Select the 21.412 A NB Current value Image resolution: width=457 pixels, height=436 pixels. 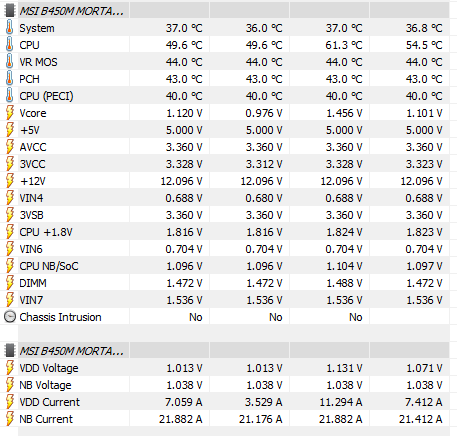click(x=420, y=419)
